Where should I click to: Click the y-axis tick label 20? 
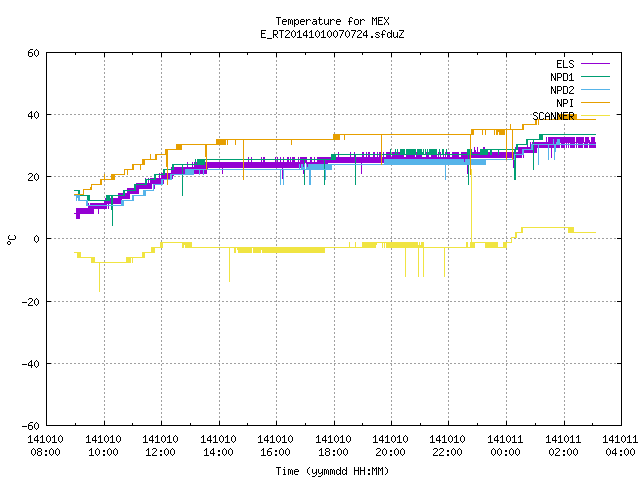[x=33, y=177]
